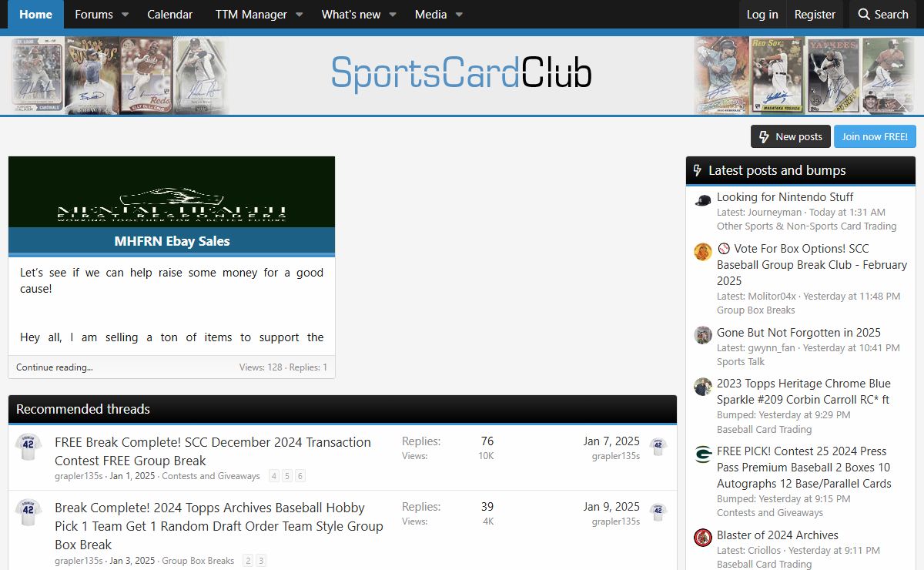
Task: Open Other Sports & Non-Sports Card Trading forum
Action: [807, 226]
